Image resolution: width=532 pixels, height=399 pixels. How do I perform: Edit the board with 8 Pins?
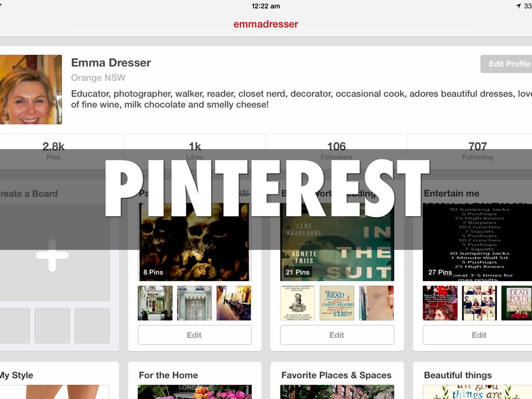[x=195, y=335]
